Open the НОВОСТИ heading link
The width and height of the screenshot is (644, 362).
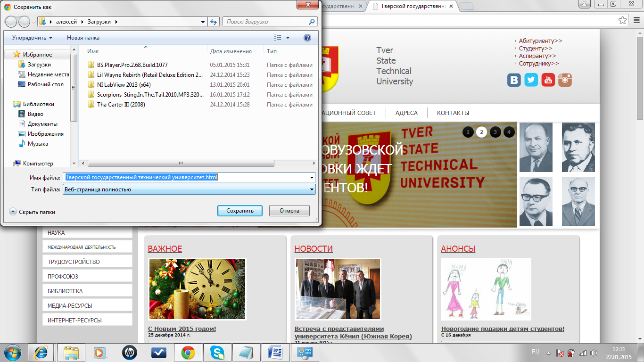pyautogui.click(x=314, y=249)
